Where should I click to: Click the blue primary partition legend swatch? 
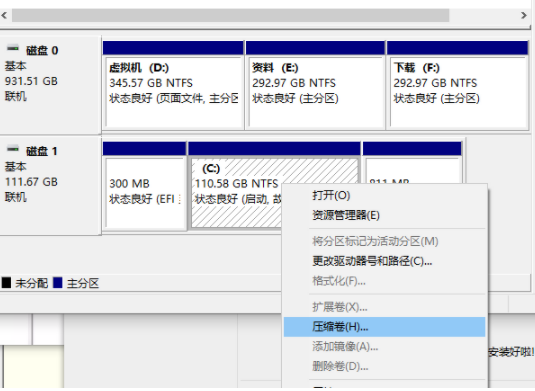point(58,283)
